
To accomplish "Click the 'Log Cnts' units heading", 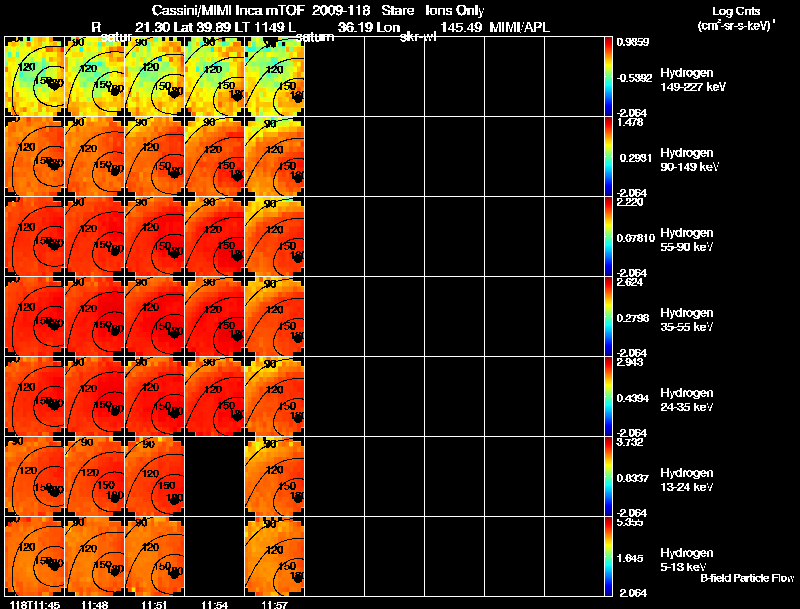I will (x=736, y=11).
